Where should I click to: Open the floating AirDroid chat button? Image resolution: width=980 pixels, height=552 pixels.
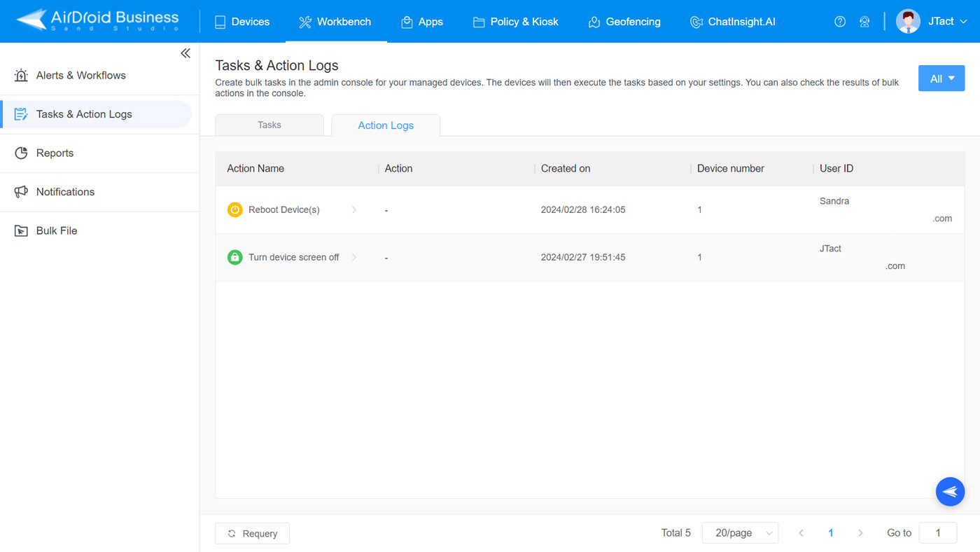pos(951,492)
